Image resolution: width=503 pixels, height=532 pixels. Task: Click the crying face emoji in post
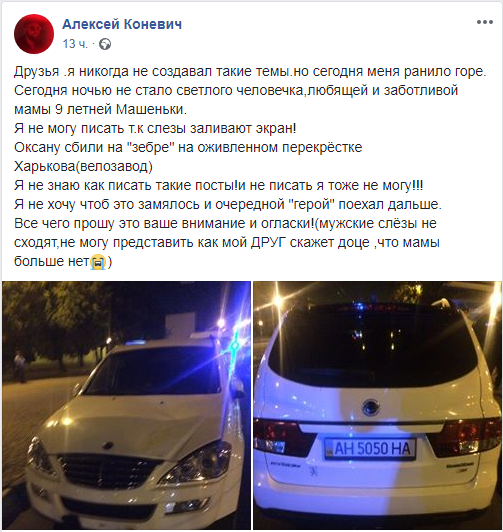[x=98, y=263]
